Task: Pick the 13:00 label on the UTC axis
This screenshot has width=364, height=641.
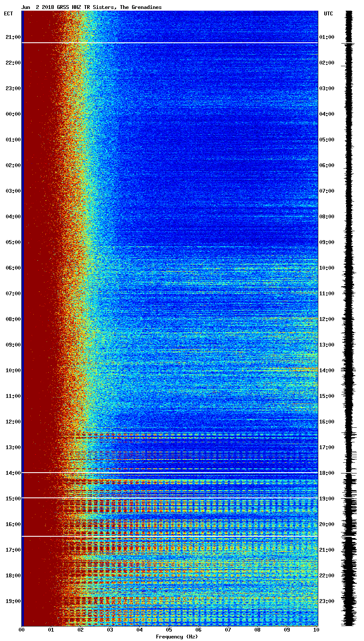Action: 327,345
